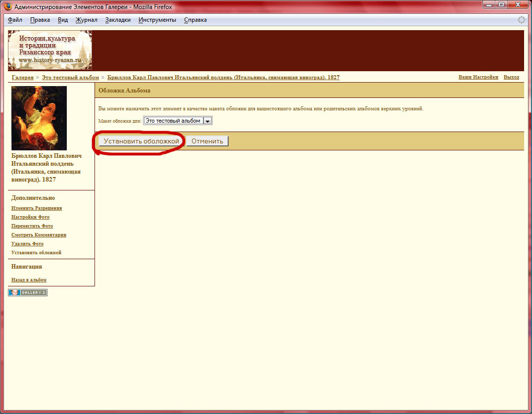Click the Брюллов painting thumbnail
The image size is (532, 414).
click(39, 118)
